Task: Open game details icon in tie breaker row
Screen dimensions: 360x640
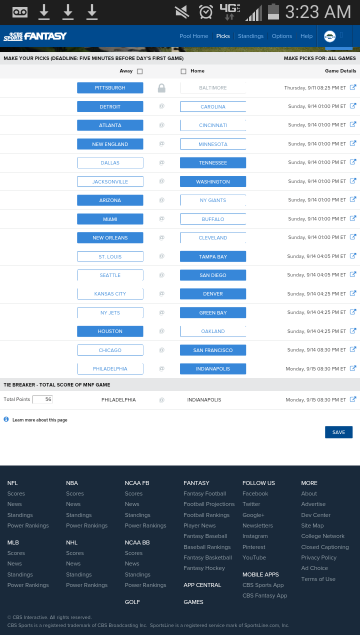Action: coord(353,400)
